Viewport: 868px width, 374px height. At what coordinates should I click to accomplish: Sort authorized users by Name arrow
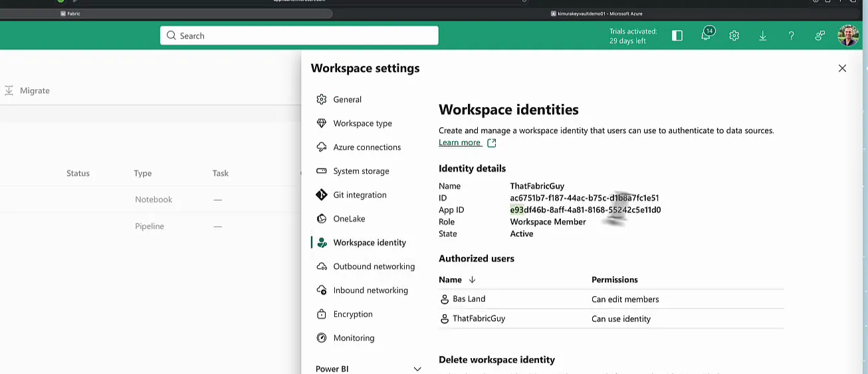pos(472,280)
